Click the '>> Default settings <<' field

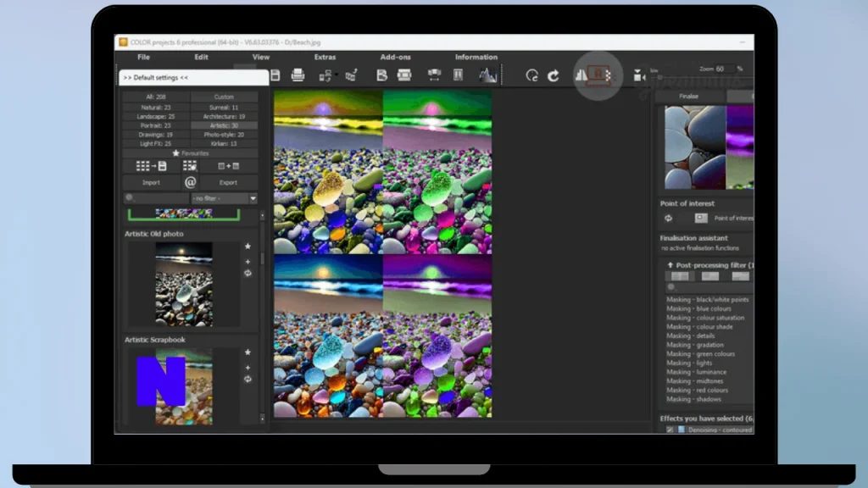[194, 78]
